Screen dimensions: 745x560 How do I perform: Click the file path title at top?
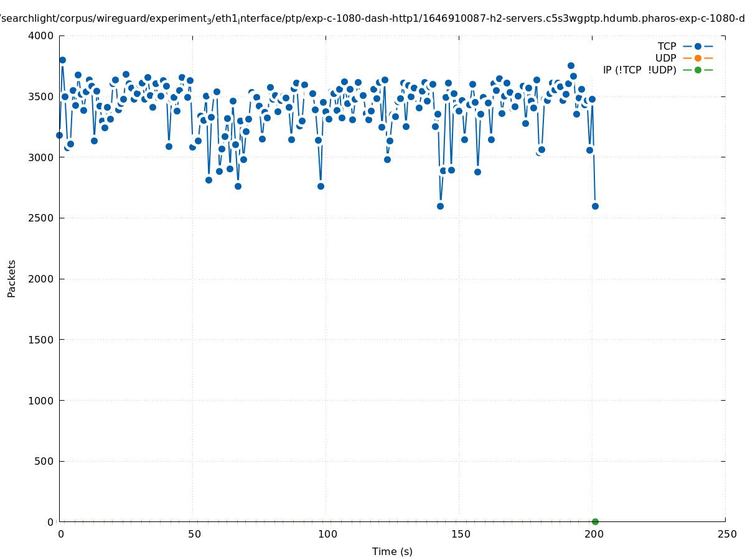point(372,19)
